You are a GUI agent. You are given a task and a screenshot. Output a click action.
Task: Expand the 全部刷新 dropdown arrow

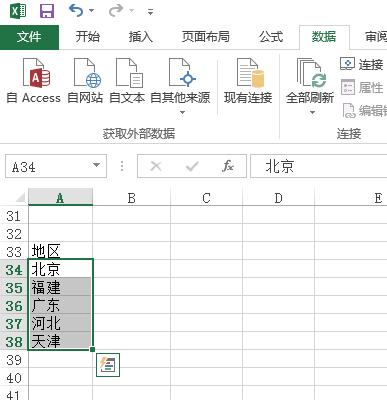pyautogui.click(x=312, y=113)
